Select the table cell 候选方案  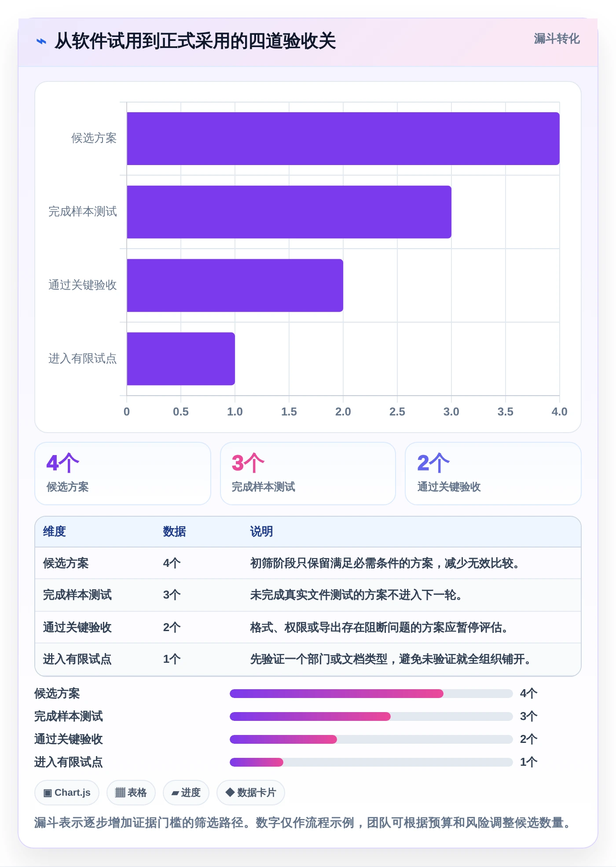pos(66,563)
